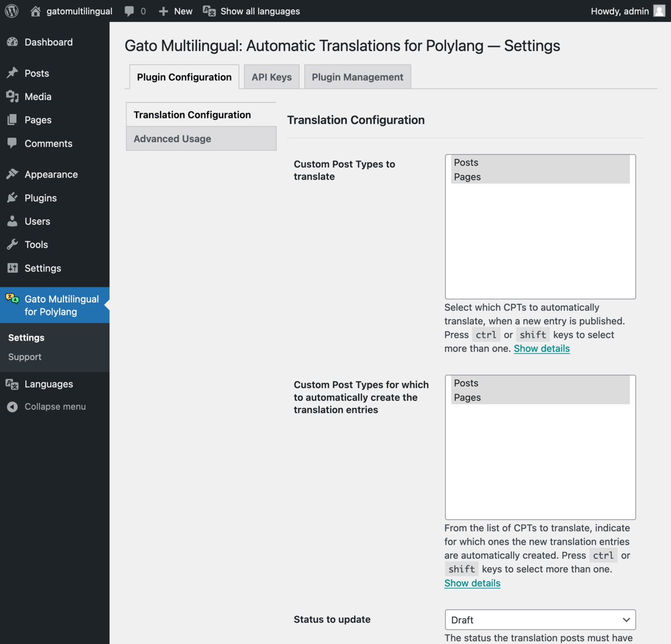
Task: Click Show details under translation entries help
Action: pos(472,583)
